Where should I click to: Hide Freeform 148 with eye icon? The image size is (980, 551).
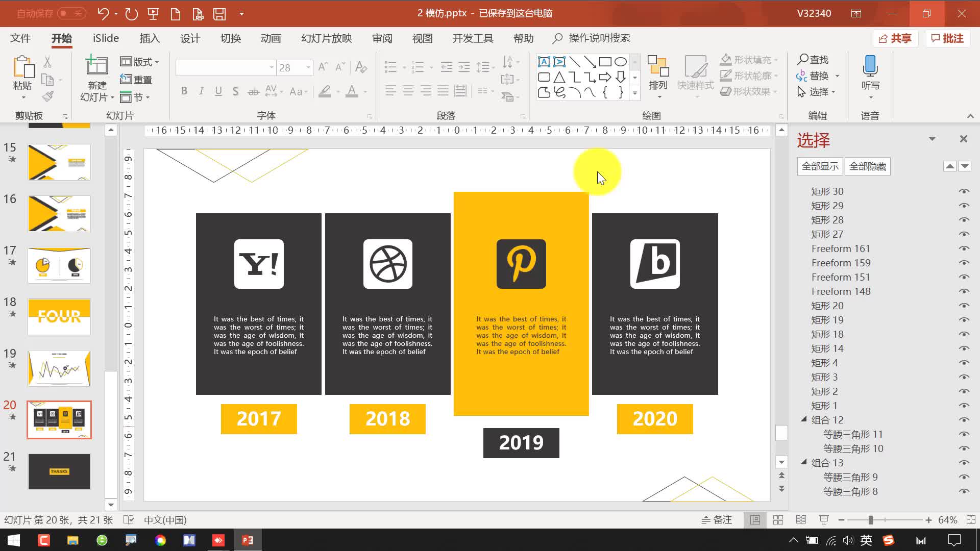coord(964,291)
